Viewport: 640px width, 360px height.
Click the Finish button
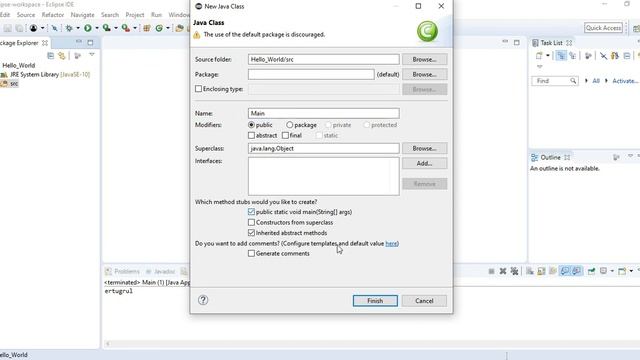375,301
